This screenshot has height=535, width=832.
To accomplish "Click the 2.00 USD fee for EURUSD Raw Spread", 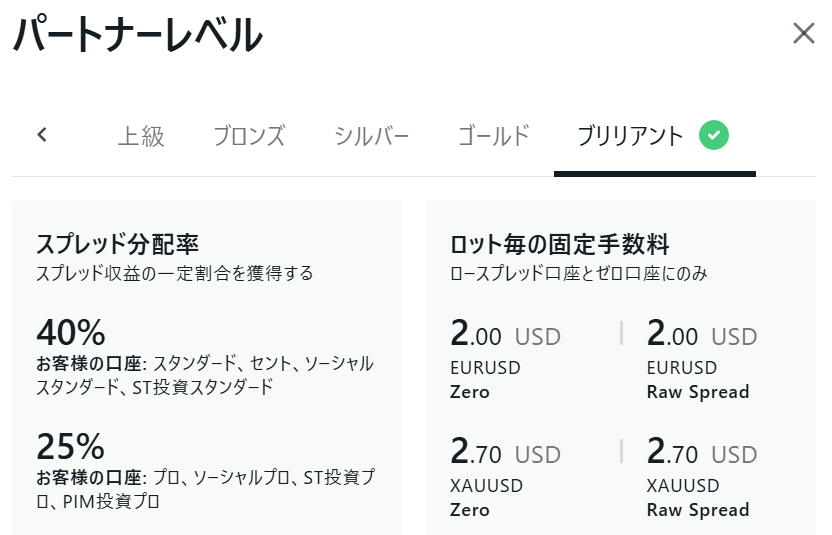I will (702, 335).
